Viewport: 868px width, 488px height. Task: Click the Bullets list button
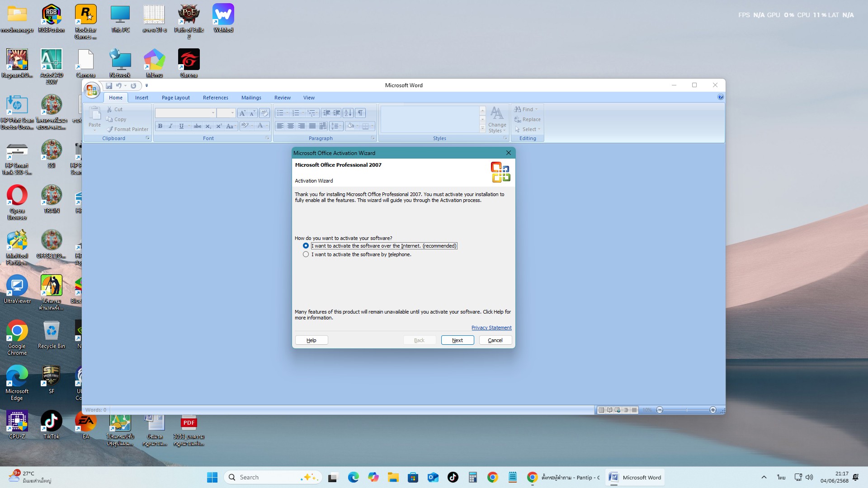pyautogui.click(x=280, y=113)
